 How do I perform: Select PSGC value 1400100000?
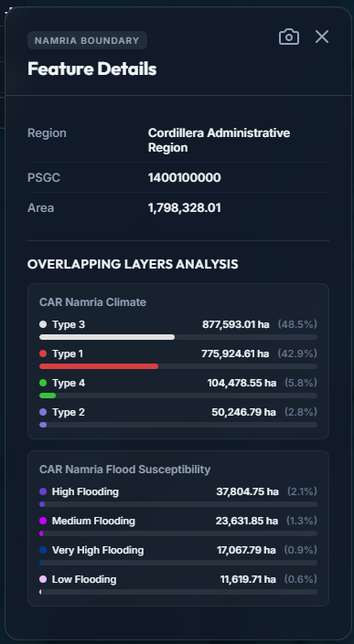(185, 178)
